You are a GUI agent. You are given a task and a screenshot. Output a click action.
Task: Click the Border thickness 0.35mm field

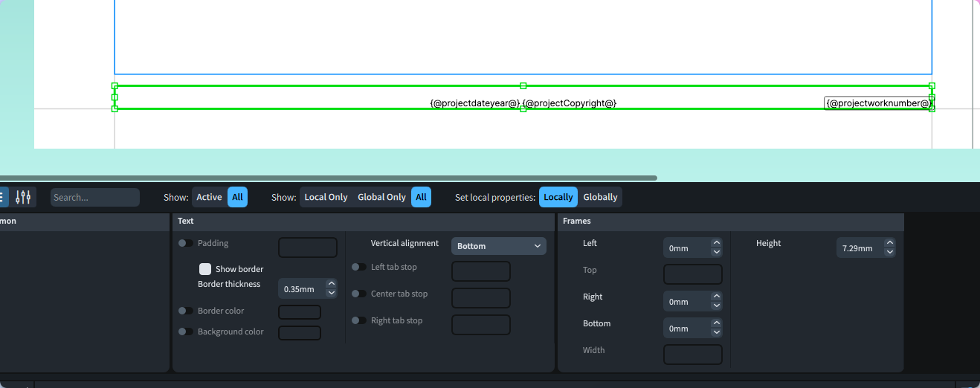[x=302, y=288]
